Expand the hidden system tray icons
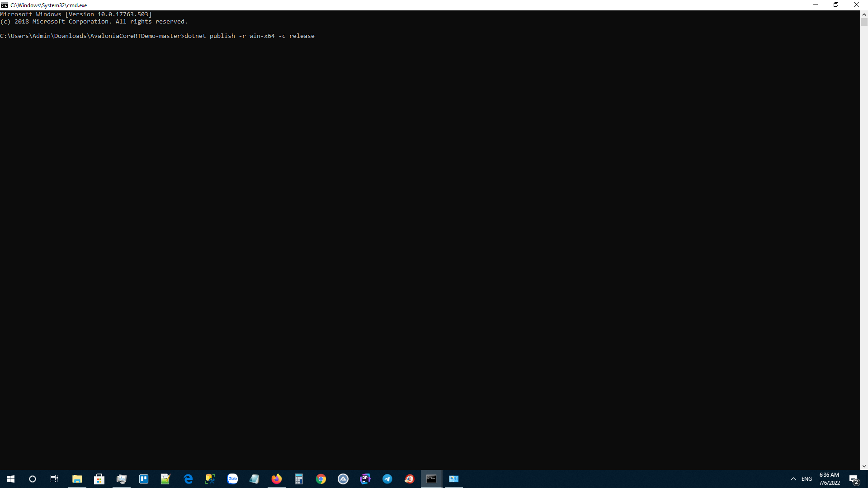 793,479
